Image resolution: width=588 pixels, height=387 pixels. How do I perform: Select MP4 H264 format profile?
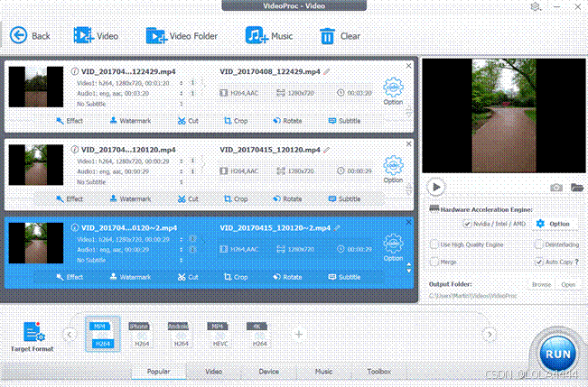point(102,334)
